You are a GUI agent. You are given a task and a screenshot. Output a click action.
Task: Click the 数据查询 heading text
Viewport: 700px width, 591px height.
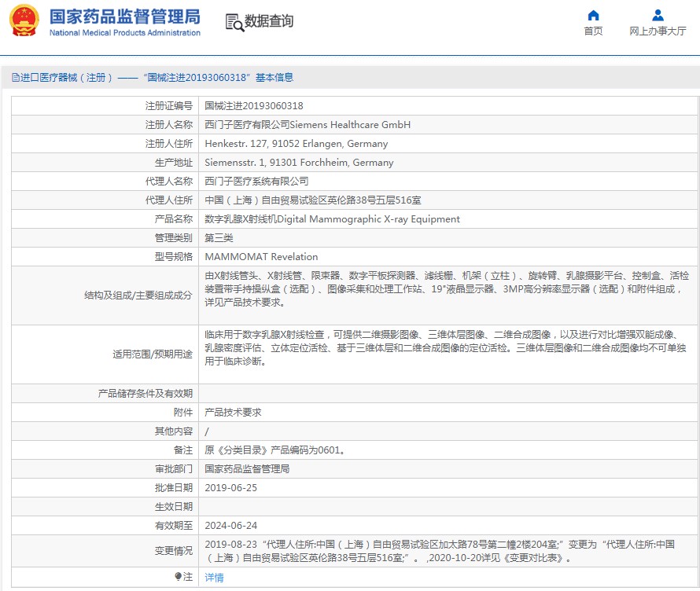point(269,21)
